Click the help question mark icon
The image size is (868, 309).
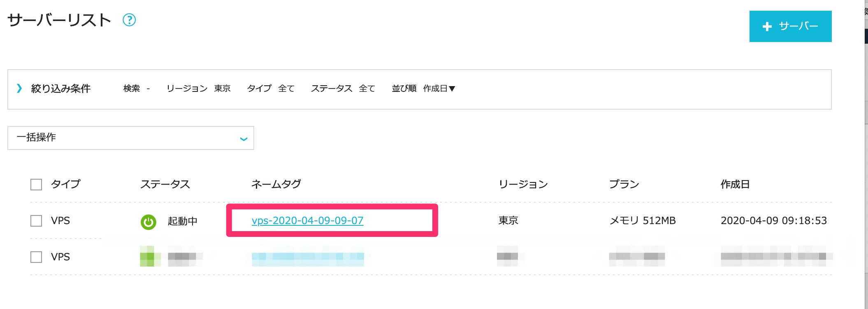point(129,20)
